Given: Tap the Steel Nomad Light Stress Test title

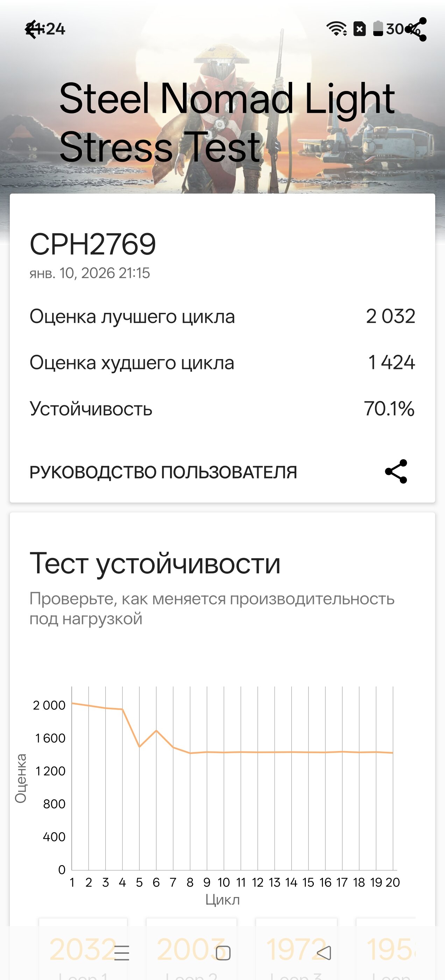Looking at the screenshot, I should pyautogui.click(x=227, y=122).
